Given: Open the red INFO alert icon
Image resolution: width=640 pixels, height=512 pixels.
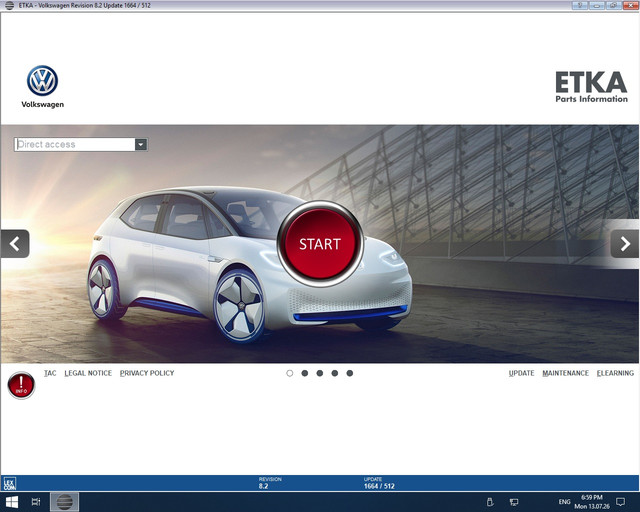Looking at the screenshot, I should (21, 385).
